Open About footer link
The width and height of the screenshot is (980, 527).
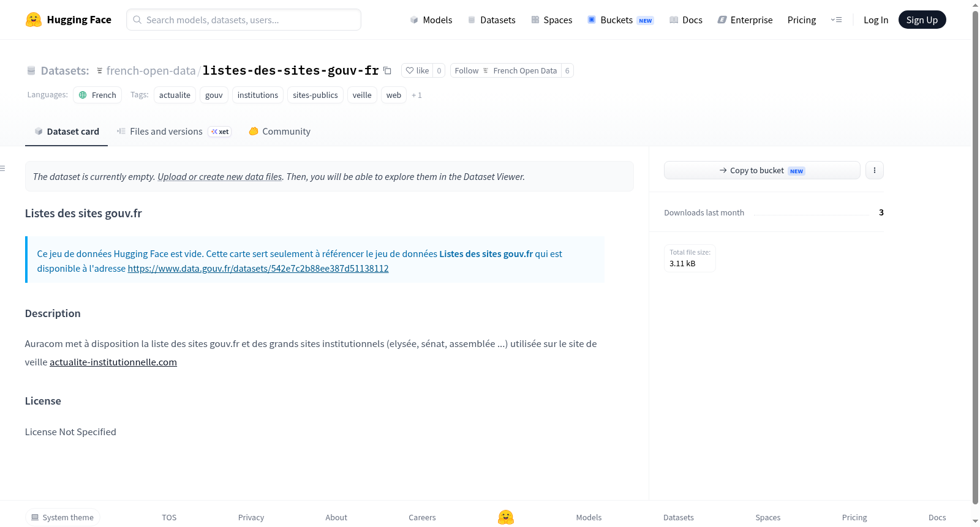336,517
